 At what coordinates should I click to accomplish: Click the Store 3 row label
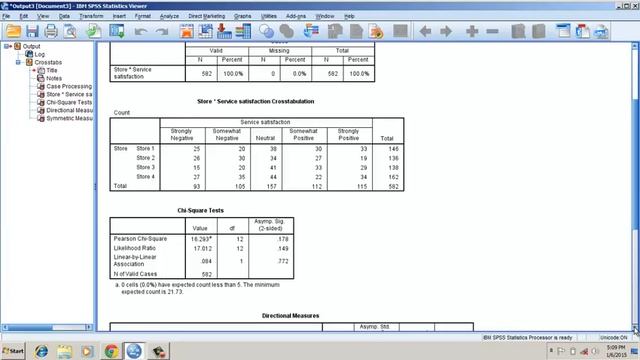point(145,167)
